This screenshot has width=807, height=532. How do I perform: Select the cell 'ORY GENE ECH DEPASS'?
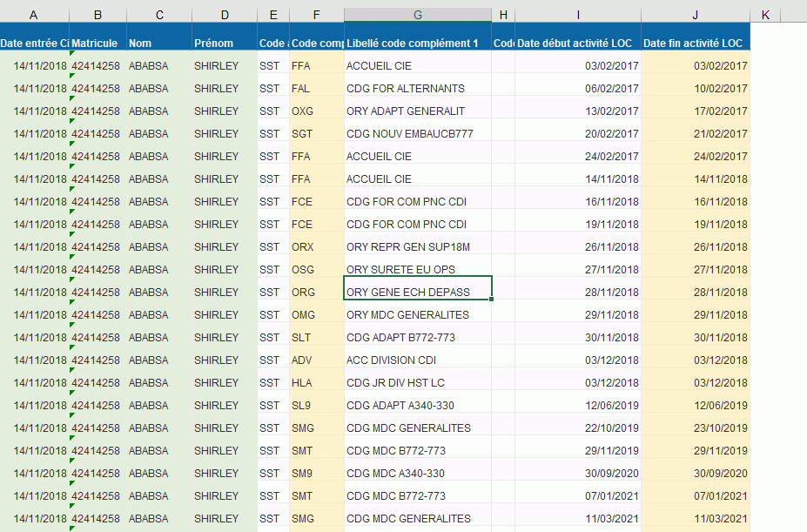click(x=417, y=292)
